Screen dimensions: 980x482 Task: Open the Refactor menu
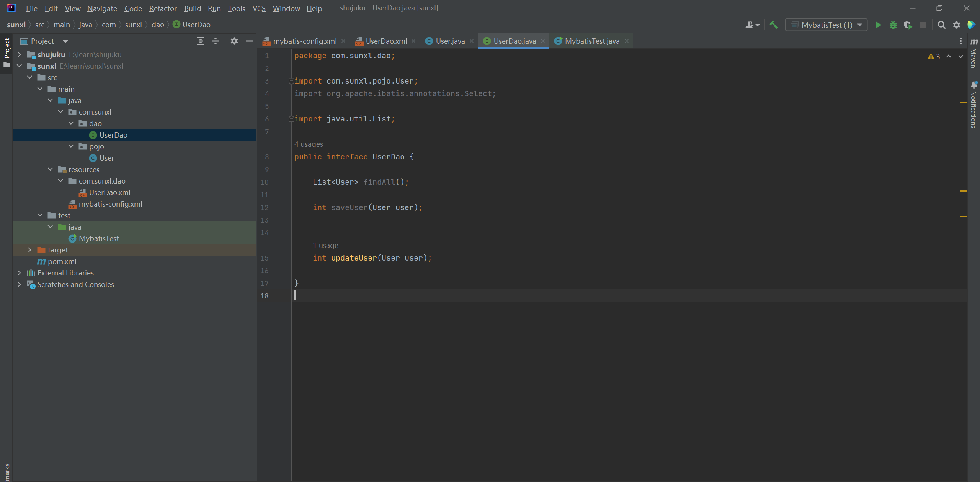pos(163,8)
